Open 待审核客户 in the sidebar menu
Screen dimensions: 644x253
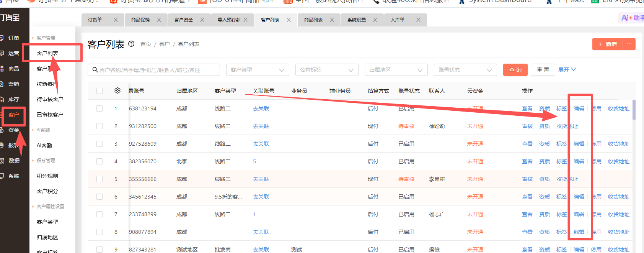tap(50, 99)
